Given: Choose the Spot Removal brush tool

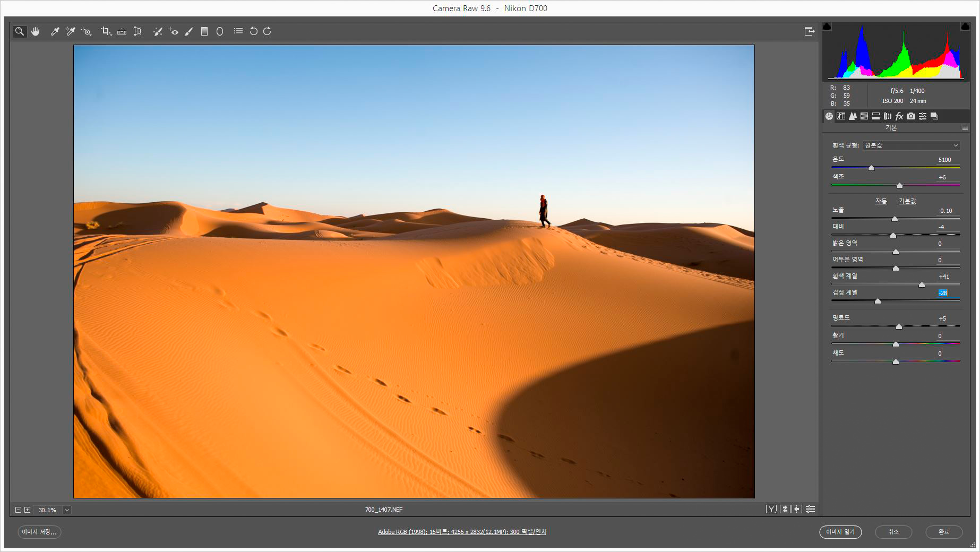Looking at the screenshot, I should coord(158,31).
